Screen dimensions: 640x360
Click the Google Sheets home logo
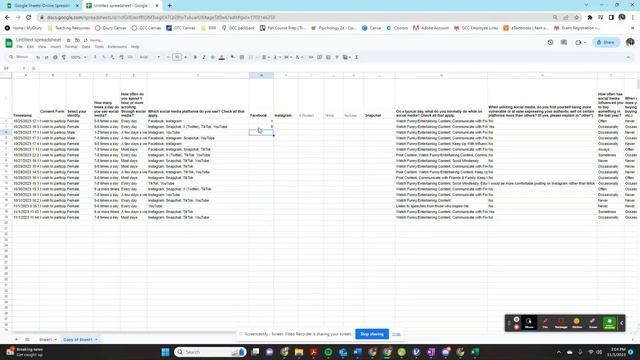[9, 43]
